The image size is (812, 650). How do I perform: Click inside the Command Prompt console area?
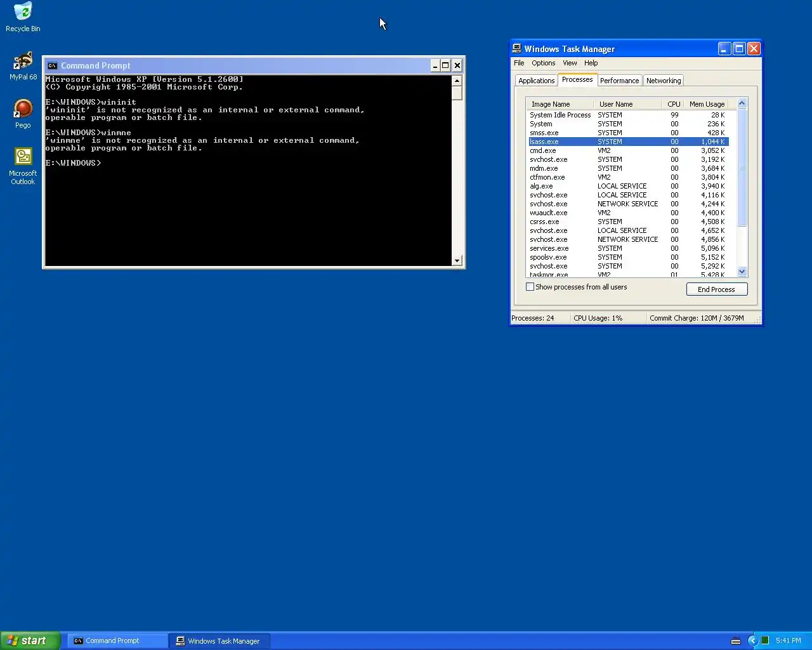click(247, 170)
